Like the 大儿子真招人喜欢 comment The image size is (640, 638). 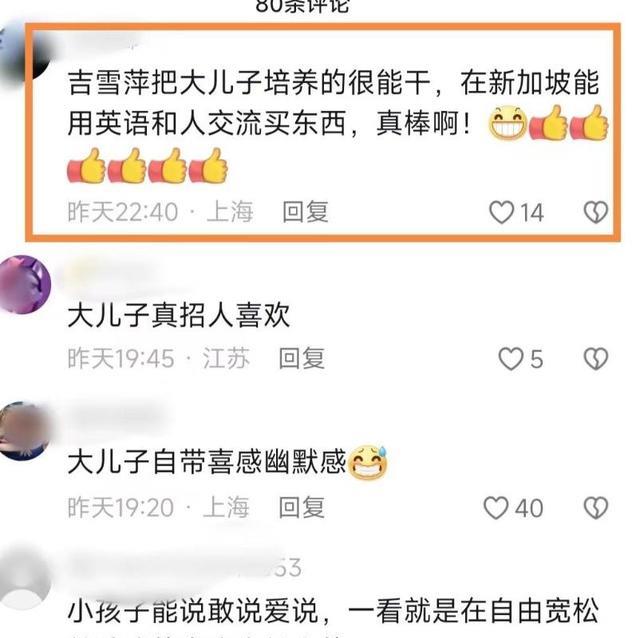[511, 359]
